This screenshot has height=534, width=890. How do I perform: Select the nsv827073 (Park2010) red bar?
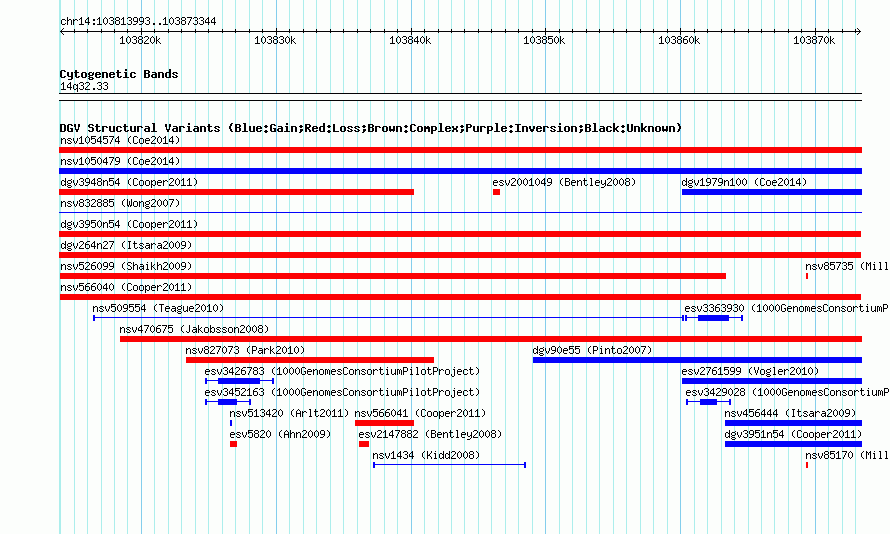pyautogui.click(x=310, y=360)
